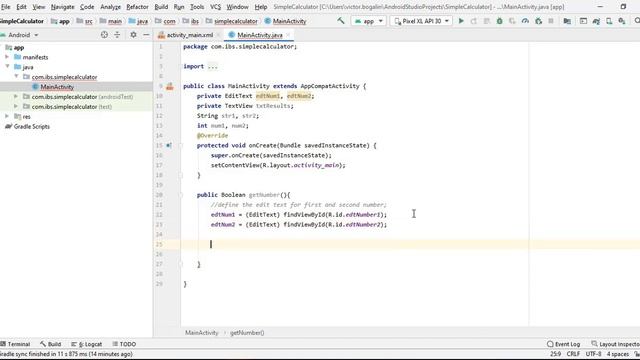Open the Pixel XL API 30 device dropdown
Screen dimensions: 640x360
point(421,21)
